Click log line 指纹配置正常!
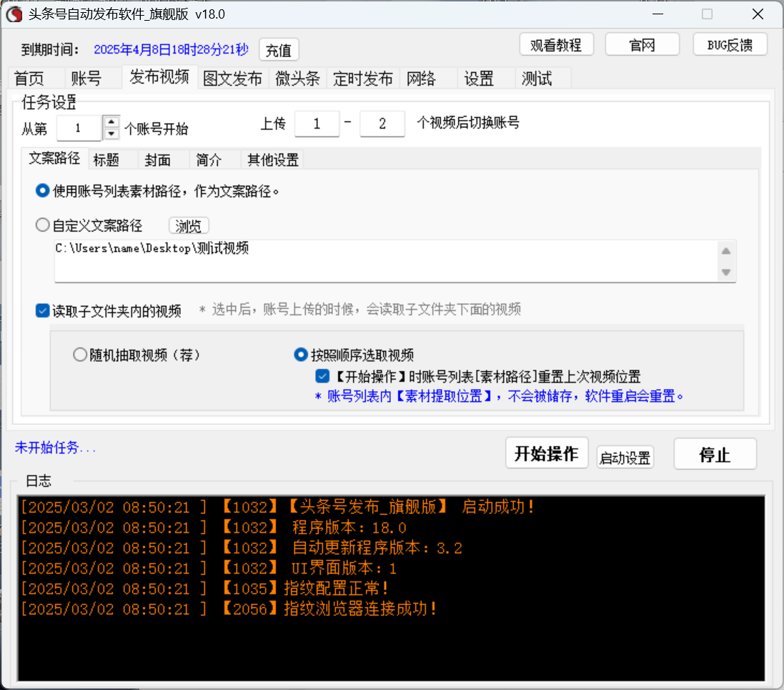Viewport: 784px width, 690px height. point(204,588)
